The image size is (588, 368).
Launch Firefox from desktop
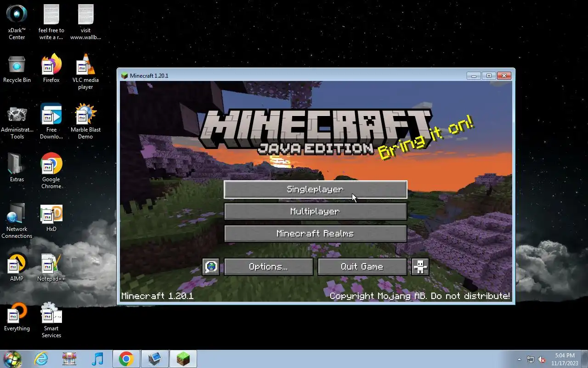click(x=51, y=69)
